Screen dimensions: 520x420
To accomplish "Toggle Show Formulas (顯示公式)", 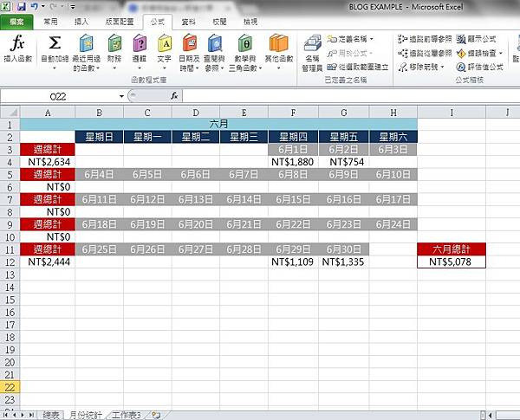I will 476,39.
